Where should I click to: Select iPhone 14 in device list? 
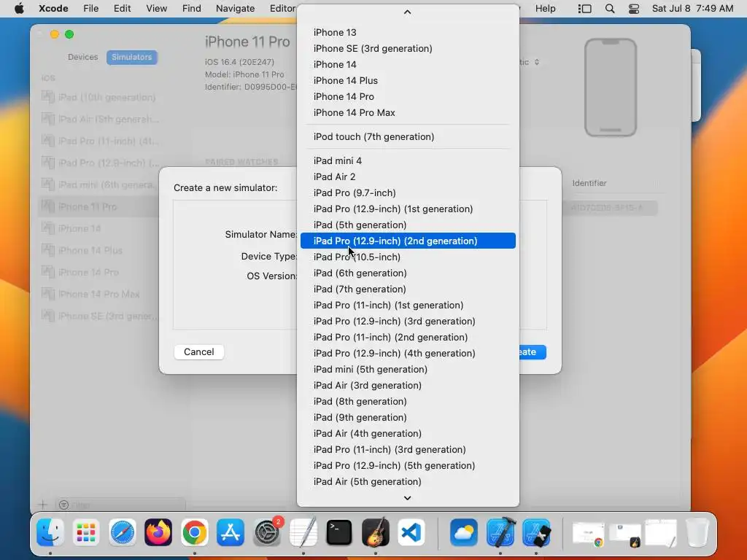click(x=408, y=65)
